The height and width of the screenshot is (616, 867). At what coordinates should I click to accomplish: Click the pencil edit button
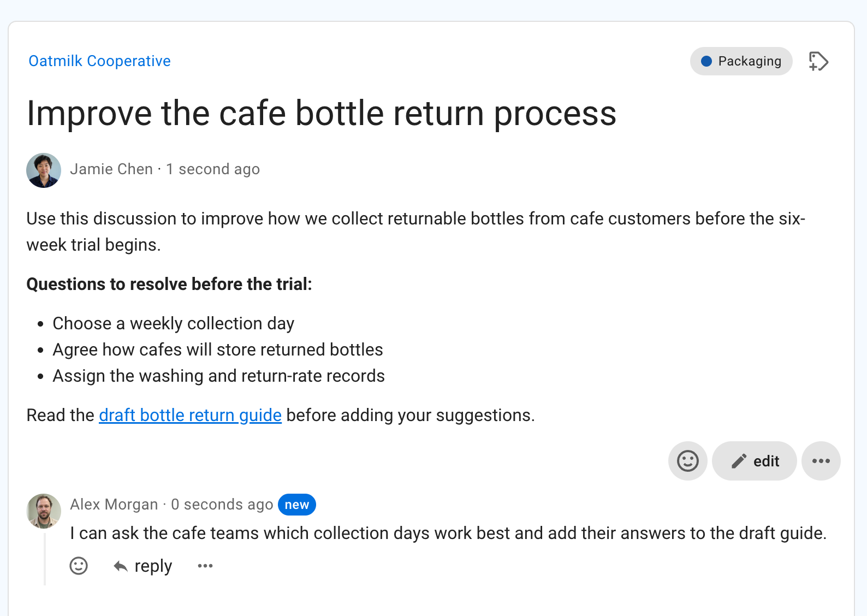point(755,461)
